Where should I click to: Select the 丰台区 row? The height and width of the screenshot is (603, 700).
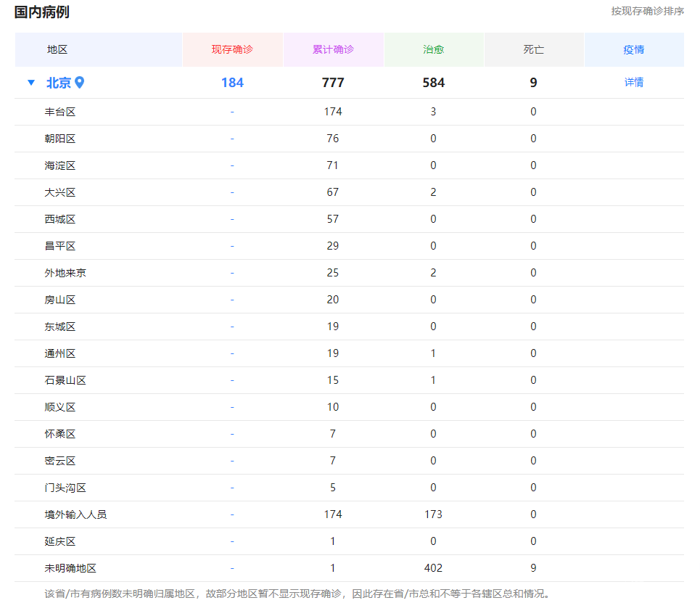tap(60, 112)
